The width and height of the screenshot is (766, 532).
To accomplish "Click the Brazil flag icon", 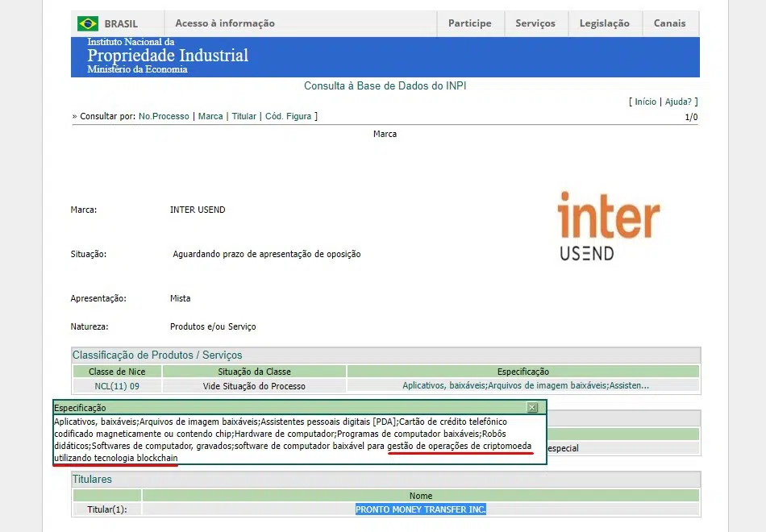I will coord(87,23).
